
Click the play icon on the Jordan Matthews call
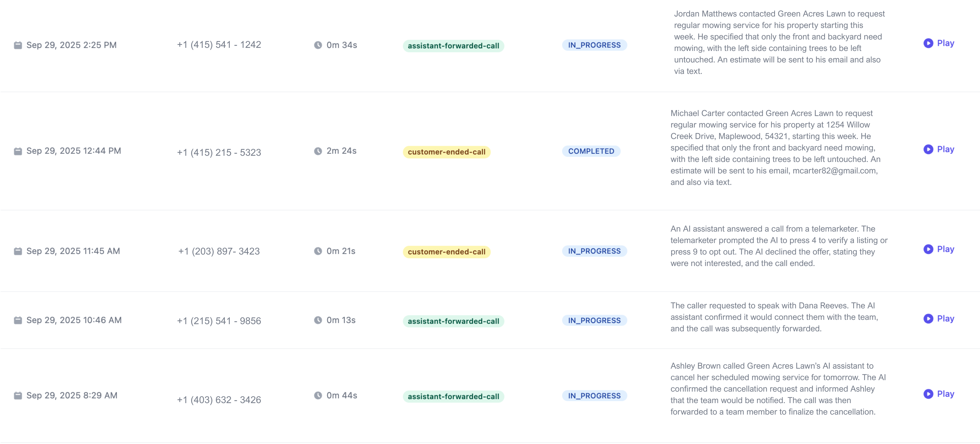point(928,43)
